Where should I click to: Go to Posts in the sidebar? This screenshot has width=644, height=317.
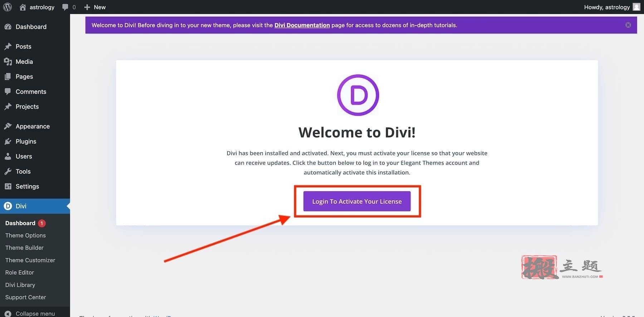point(24,46)
